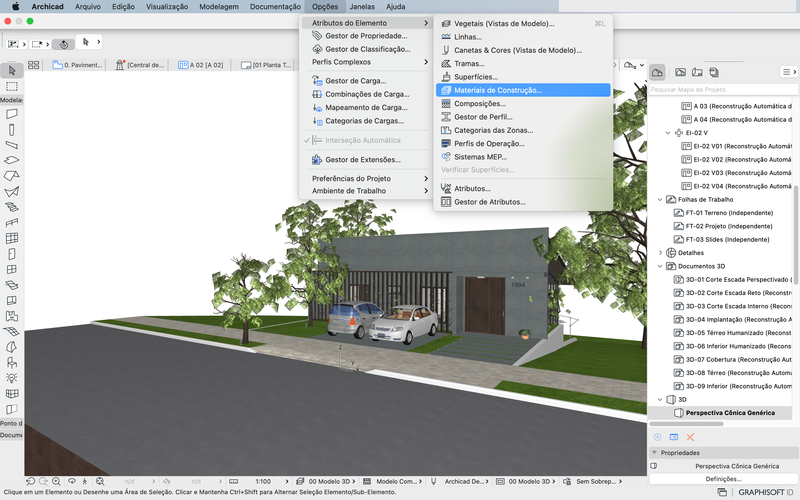Select the Zone tool in the toolbox

point(12,316)
